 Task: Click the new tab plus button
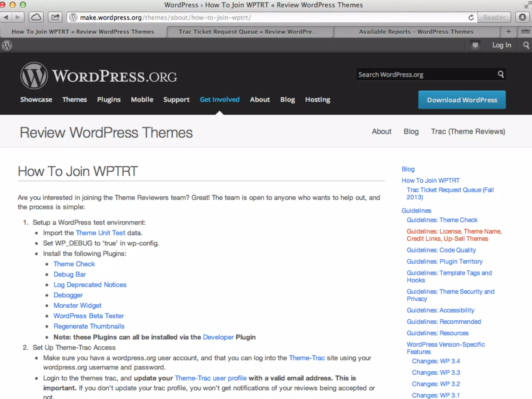[x=508, y=32]
